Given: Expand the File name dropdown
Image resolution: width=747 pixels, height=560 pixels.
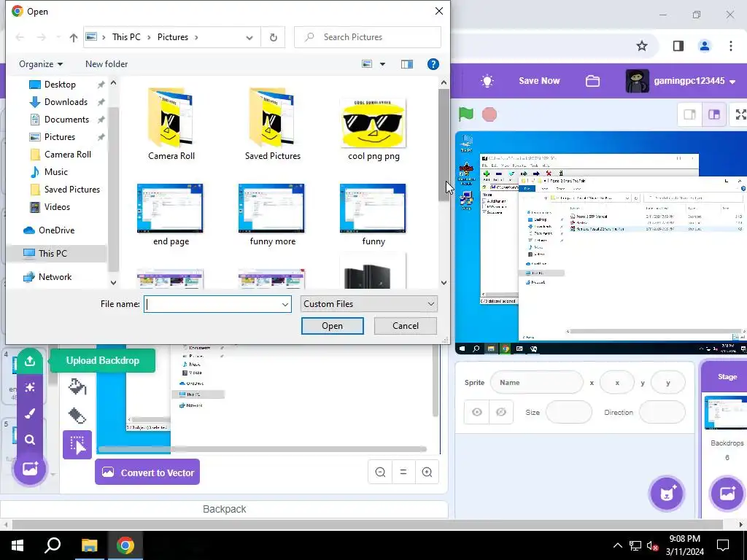Looking at the screenshot, I should coord(285,304).
